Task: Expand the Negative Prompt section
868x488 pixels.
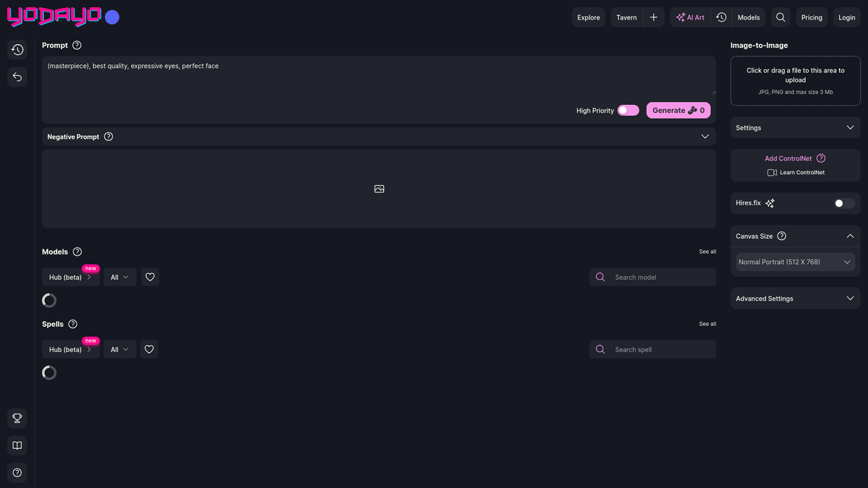Action: [x=705, y=136]
